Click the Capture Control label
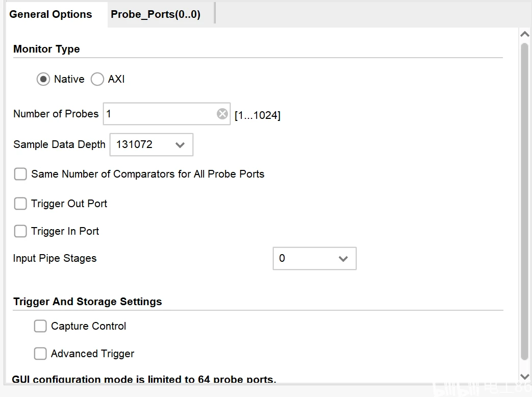The width and height of the screenshot is (532, 397). (x=88, y=327)
